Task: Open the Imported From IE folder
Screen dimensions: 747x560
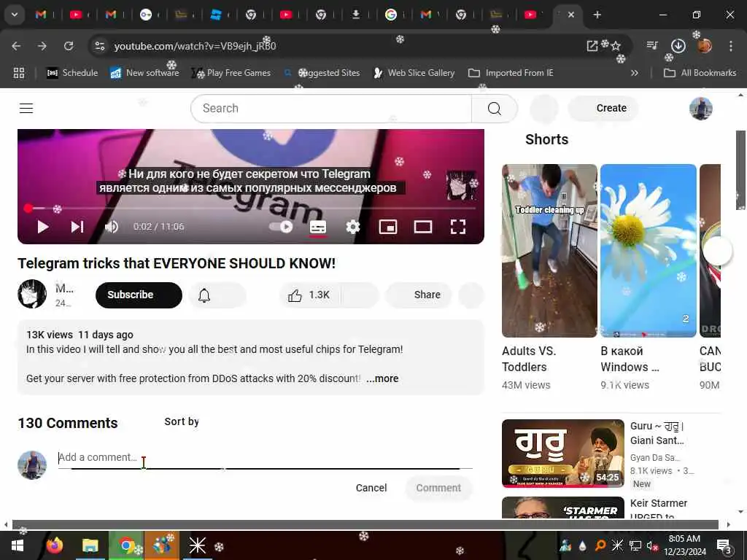Action: tap(511, 73)
